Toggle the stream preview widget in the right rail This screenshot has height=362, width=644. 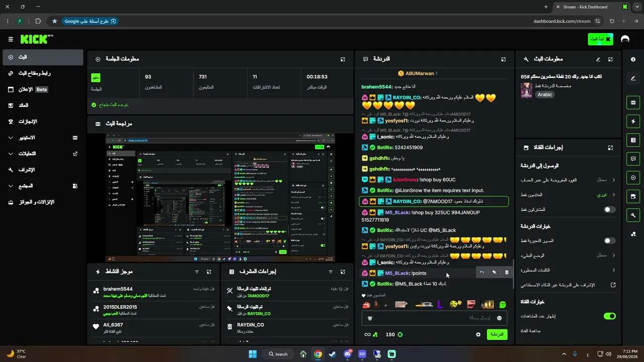(633, 103)
